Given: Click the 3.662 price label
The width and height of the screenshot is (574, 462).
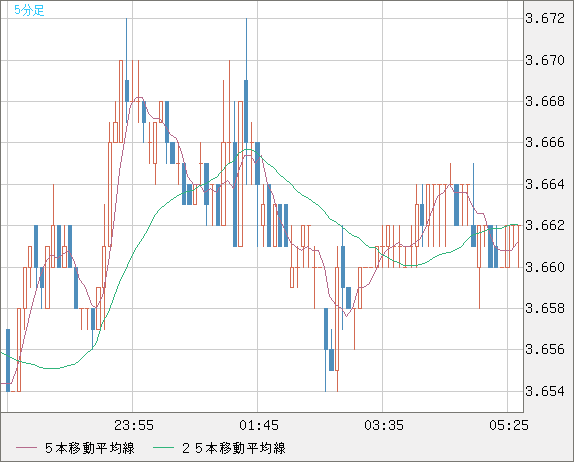Looking at the screenshot, I should (x=545, y=225).
